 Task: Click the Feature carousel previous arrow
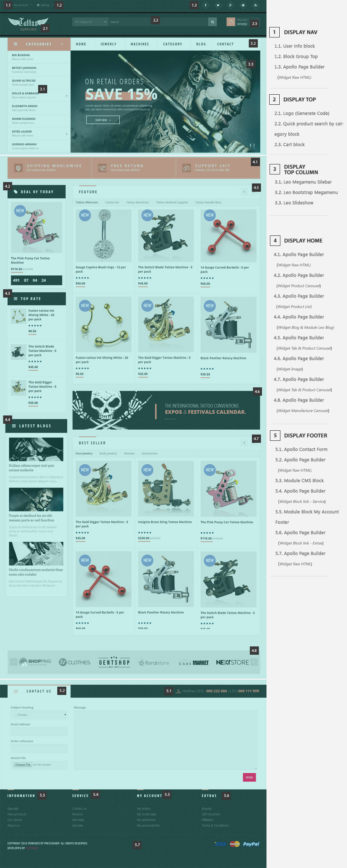tap(244, 192)
